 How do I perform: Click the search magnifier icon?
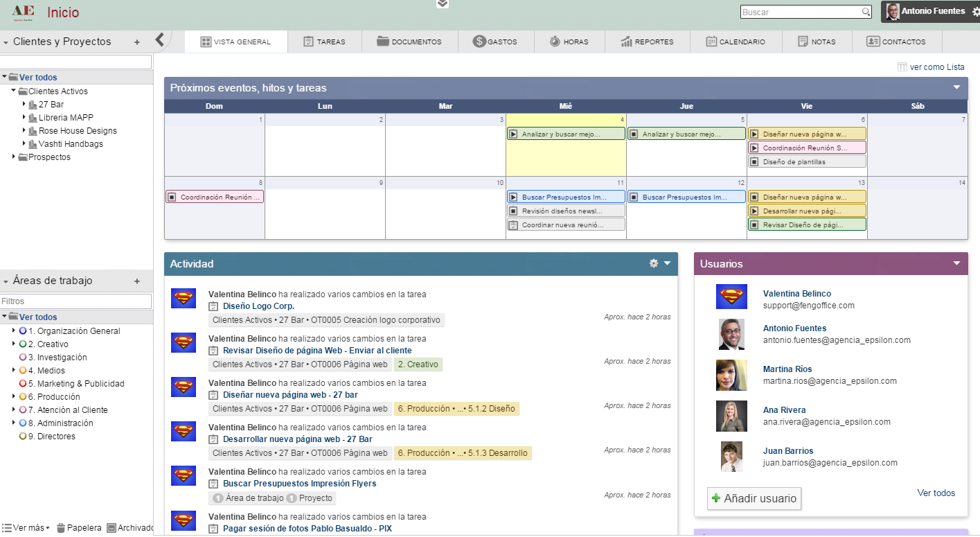point(866,12)
